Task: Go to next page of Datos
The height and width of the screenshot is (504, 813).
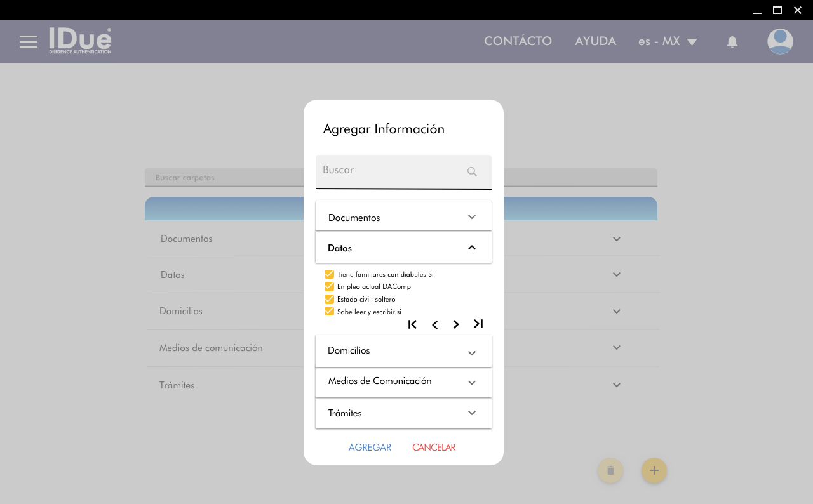Action: [x=456, y=325]
